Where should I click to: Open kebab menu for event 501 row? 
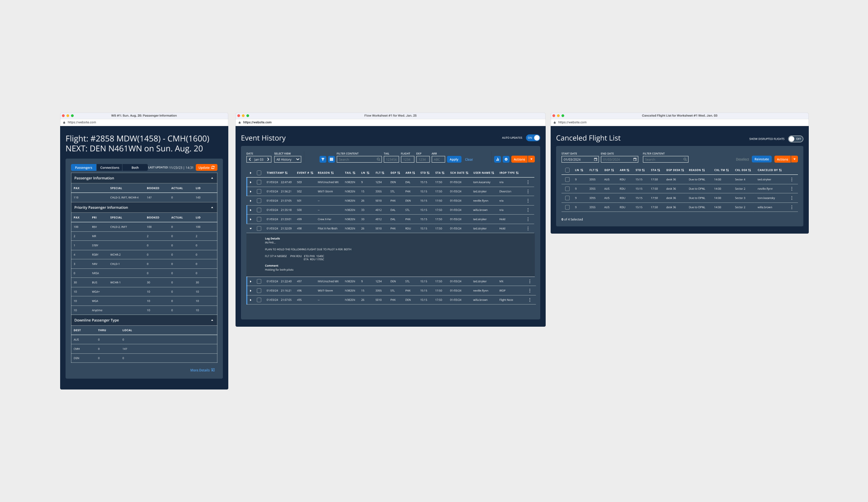coord(528,201)
